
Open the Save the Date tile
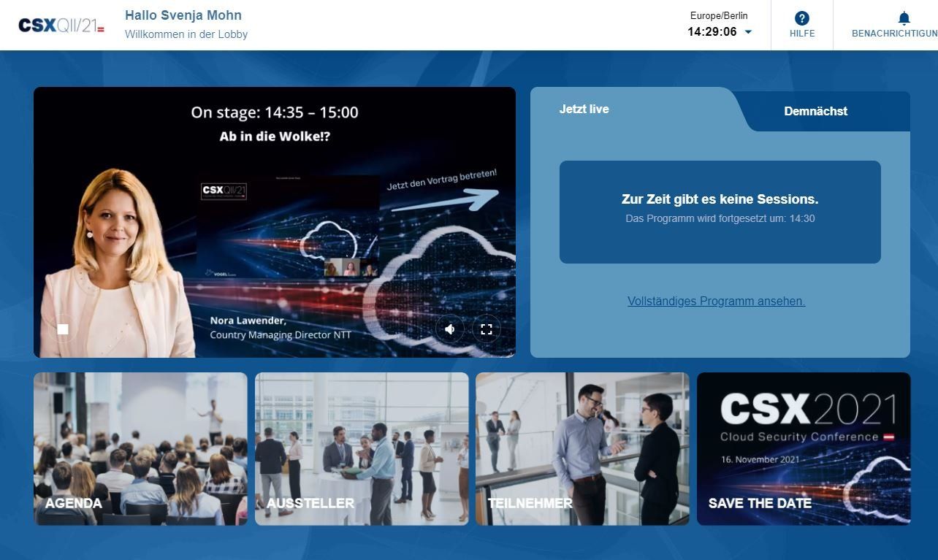pos(804,449)
